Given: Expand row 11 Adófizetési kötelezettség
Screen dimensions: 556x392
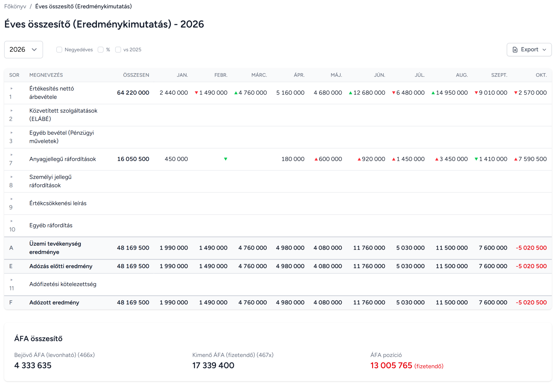Looking at the screenshot, I should pos(12,280).
